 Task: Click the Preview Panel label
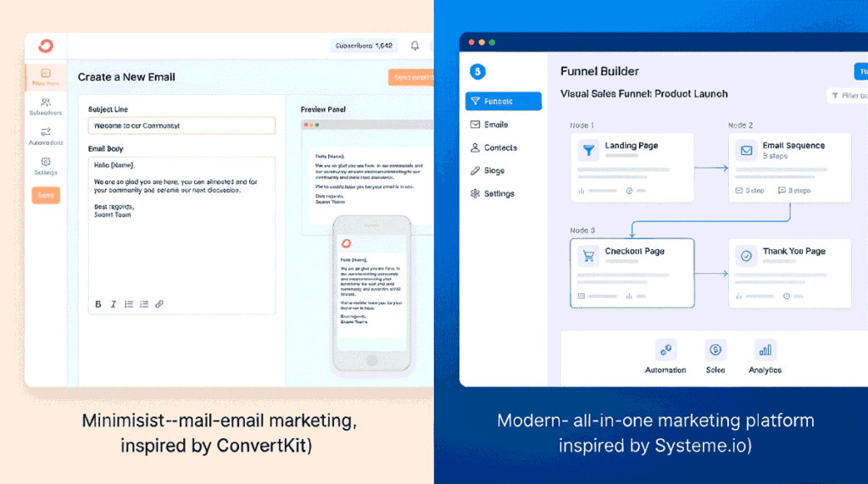point(323,109)
